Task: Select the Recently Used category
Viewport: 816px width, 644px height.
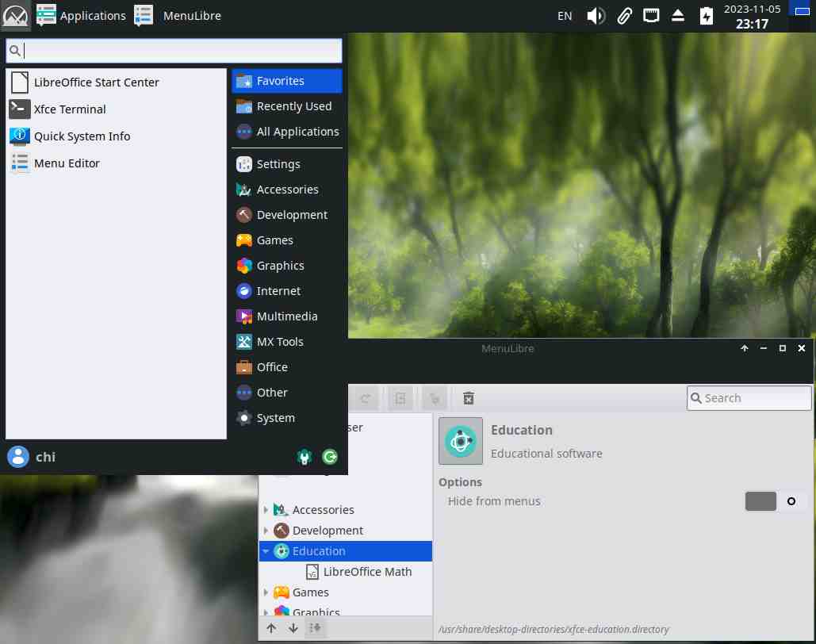Action: [x=287, y=106]
